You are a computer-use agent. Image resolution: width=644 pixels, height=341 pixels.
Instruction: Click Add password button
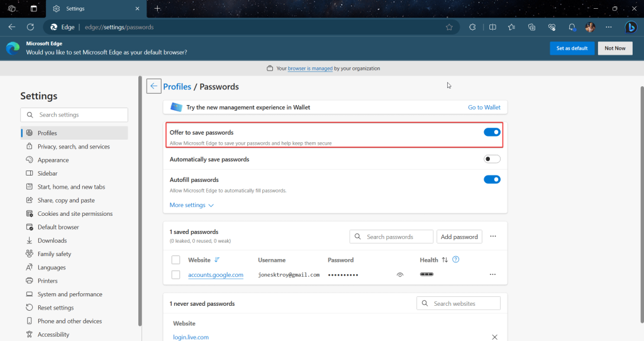pyautogui.click(x=459, y=237)
